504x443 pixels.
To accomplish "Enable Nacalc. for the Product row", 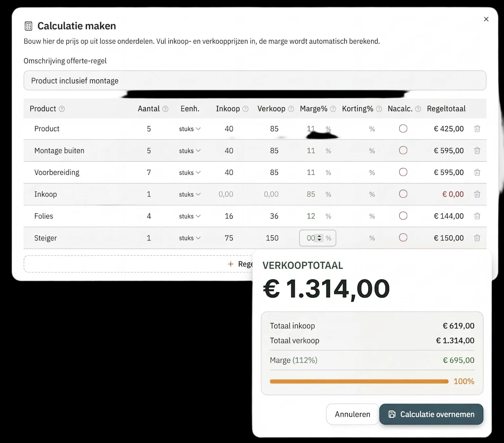I will click(x=403, y=129).
